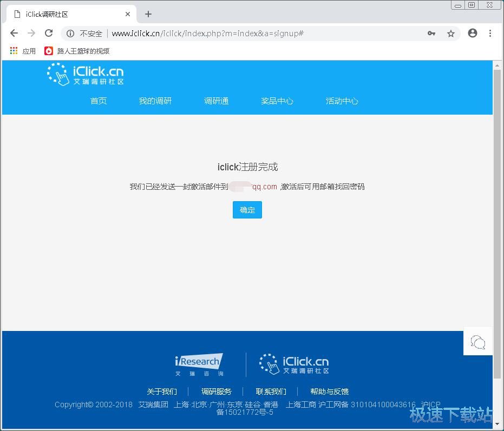Open the Chrome profile avatar icon

473,33
